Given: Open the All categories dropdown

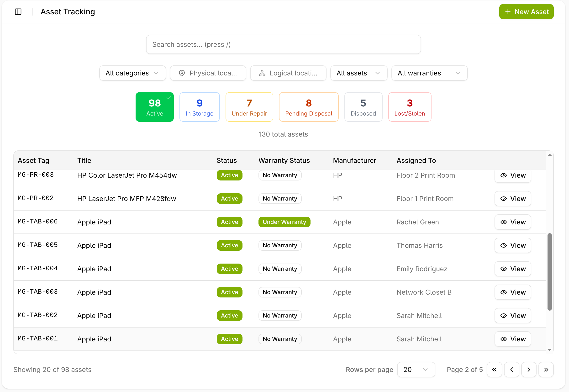Looking at the screenshot, I should point(132,73).
